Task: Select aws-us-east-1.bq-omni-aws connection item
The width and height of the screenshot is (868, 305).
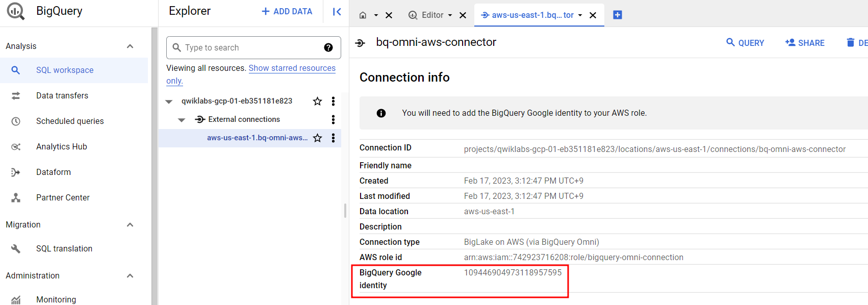Action: click(257, 138)
